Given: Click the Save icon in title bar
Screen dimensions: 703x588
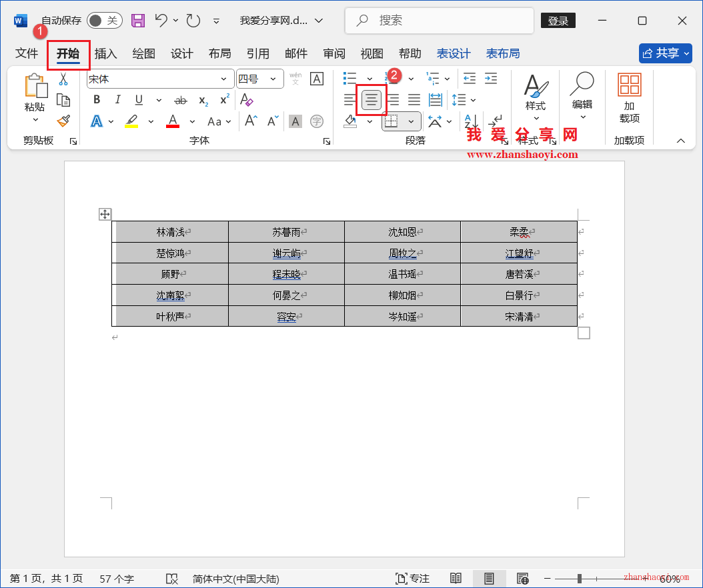Looking at the screenshot, I should 137,21.
